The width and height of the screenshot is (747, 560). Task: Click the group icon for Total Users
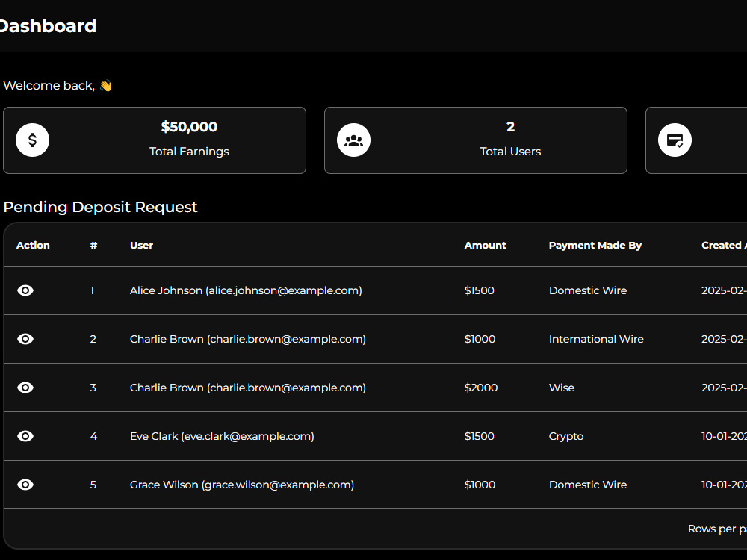tap(353, 140)
